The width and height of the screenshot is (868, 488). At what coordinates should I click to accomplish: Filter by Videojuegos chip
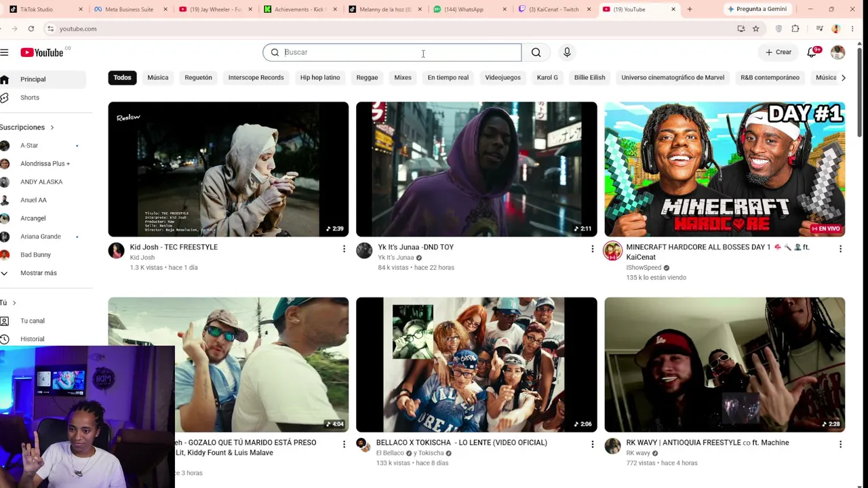502,77
